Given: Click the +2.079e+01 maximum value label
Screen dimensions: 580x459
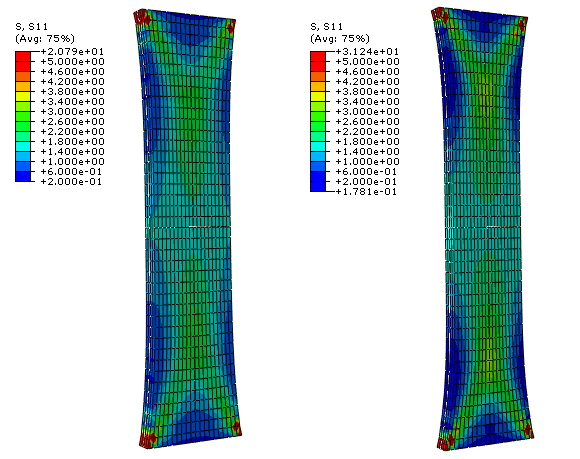Looking at the screenshot, I should (72, 51).
